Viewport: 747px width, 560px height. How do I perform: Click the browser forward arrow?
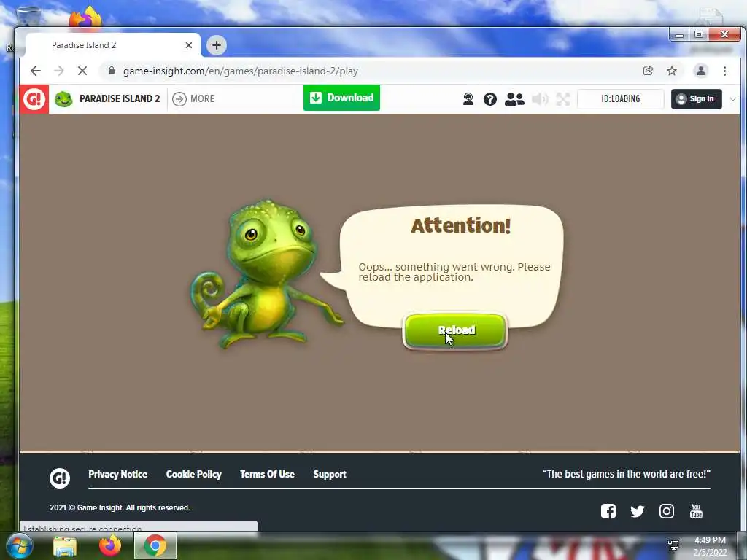pyautogui.click(x=59, y=71)
